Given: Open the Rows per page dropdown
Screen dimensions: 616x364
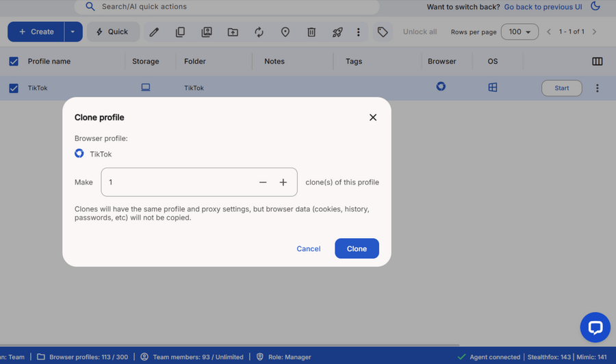Looking at the screenshot, I should [x=519, y=32].
